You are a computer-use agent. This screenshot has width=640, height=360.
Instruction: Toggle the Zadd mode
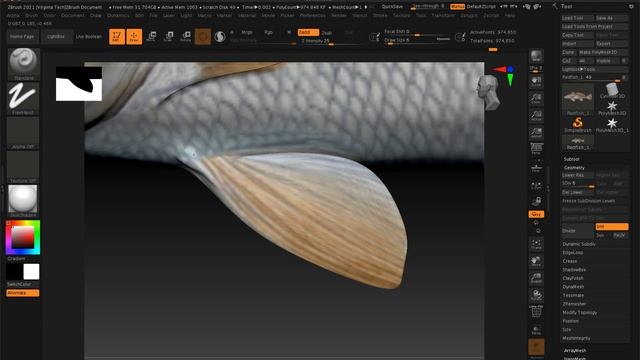(x=308, y=32)
